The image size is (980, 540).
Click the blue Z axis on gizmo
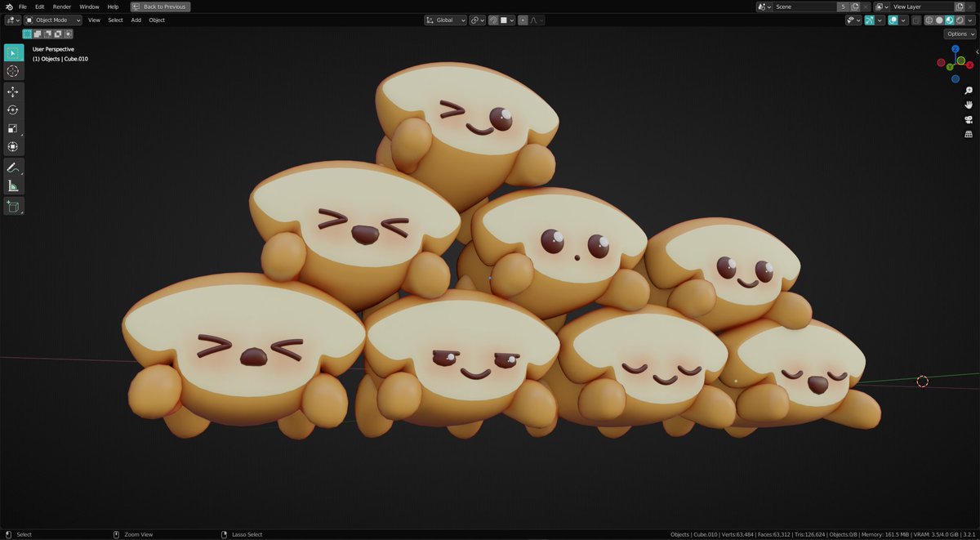(955, 49)
